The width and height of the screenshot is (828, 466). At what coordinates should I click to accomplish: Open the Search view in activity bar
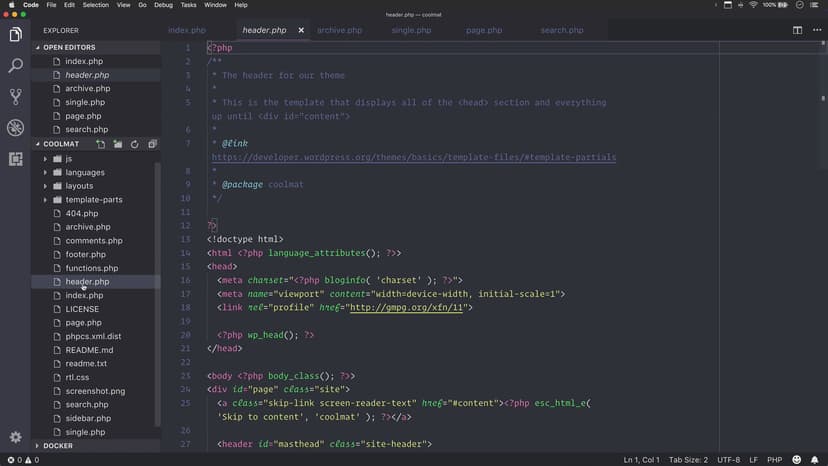coord(15,66)
